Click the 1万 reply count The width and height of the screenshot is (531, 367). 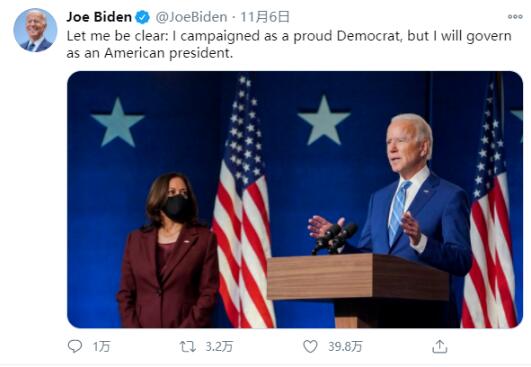click(x=101, y=346)
